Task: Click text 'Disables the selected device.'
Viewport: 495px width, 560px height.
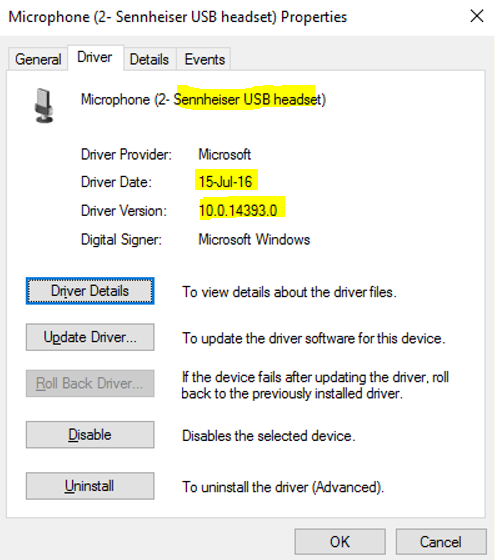Action: [x=269, y=436]
